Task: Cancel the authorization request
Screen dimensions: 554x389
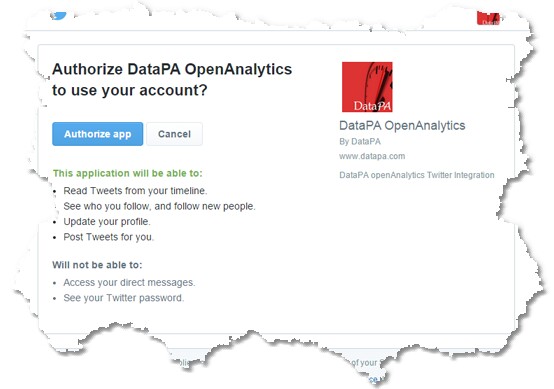Action: click(175, 134)
